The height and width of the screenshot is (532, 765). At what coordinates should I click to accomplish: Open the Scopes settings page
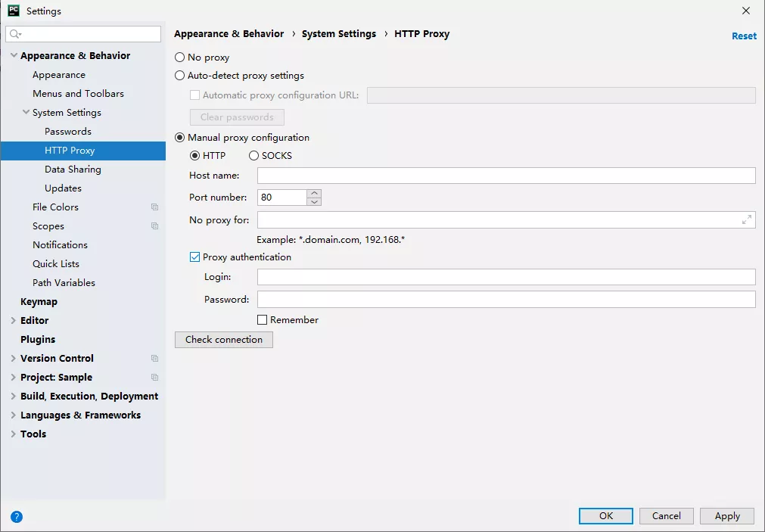point(48,226)
